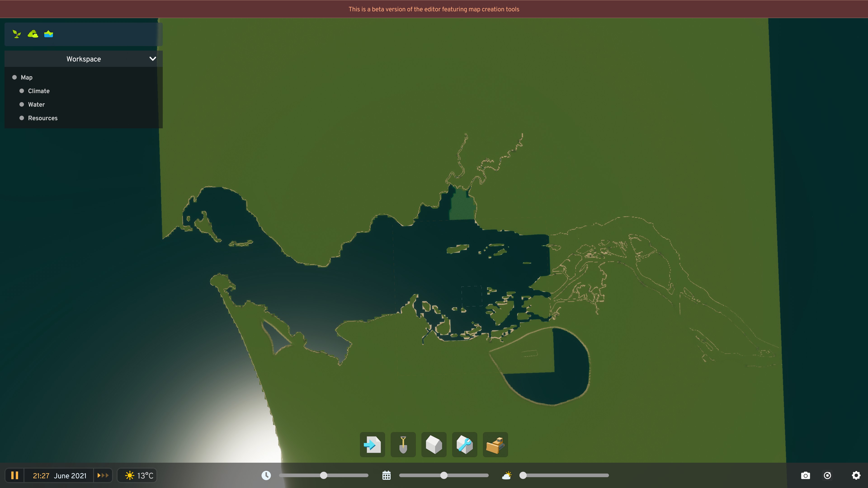Toggle the bullet next to Water

22,104
